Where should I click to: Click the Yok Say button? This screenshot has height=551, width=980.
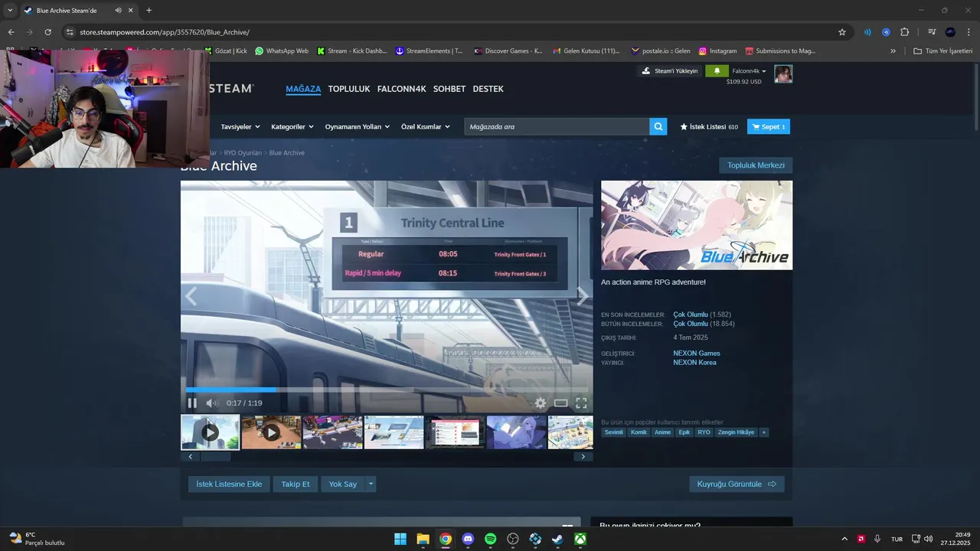point(343,484)
